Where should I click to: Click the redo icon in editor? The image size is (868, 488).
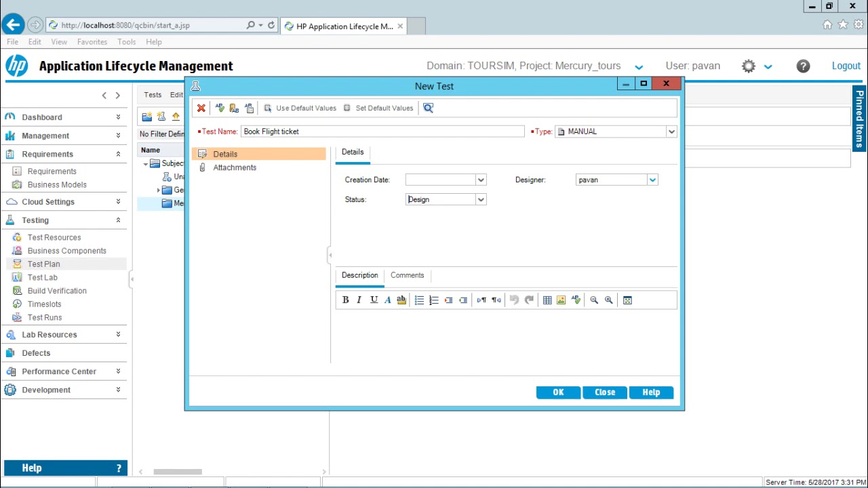coord(529,300)
